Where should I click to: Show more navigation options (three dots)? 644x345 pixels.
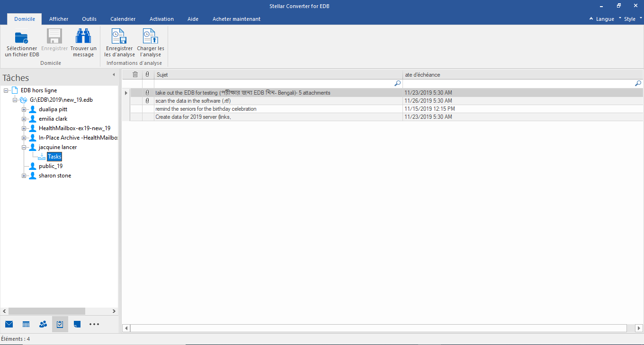94,324
